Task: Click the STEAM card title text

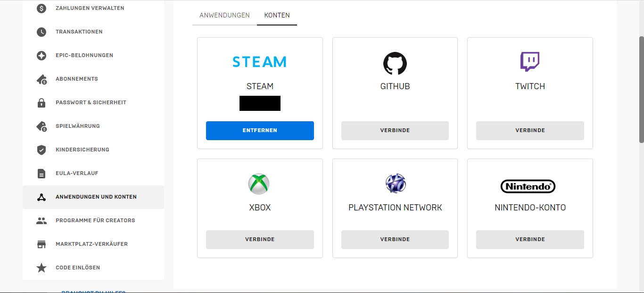Action: (x=260, y=86)
